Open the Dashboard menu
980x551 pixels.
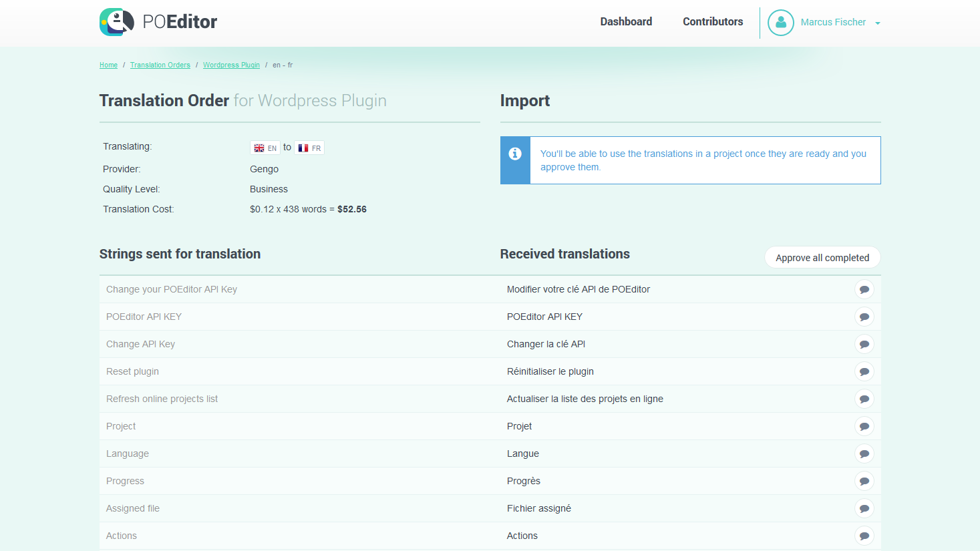626,21
